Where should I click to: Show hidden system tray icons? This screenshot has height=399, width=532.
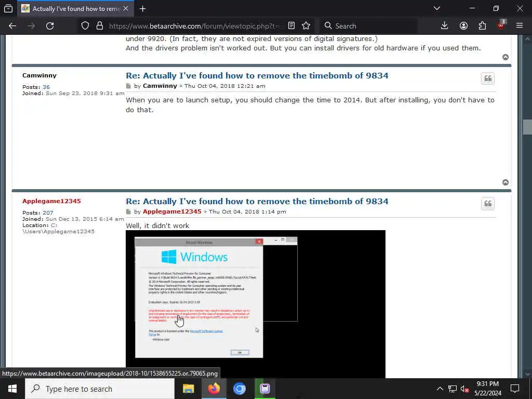coord(440,389)
